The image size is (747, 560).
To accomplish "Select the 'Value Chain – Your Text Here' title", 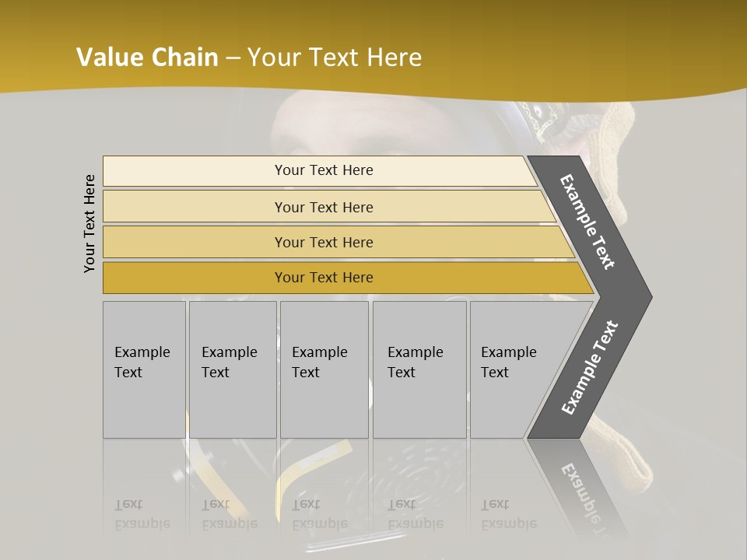I will [x=249, y=57].
